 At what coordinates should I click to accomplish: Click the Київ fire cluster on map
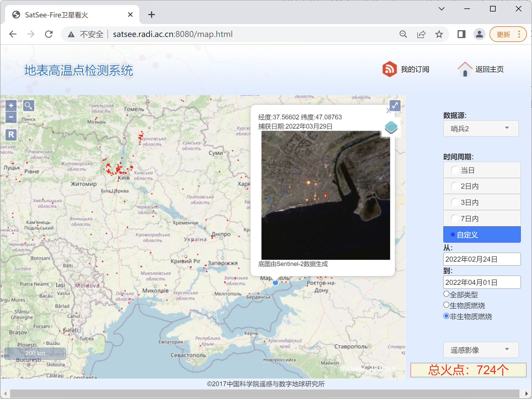tap(119, 169)
